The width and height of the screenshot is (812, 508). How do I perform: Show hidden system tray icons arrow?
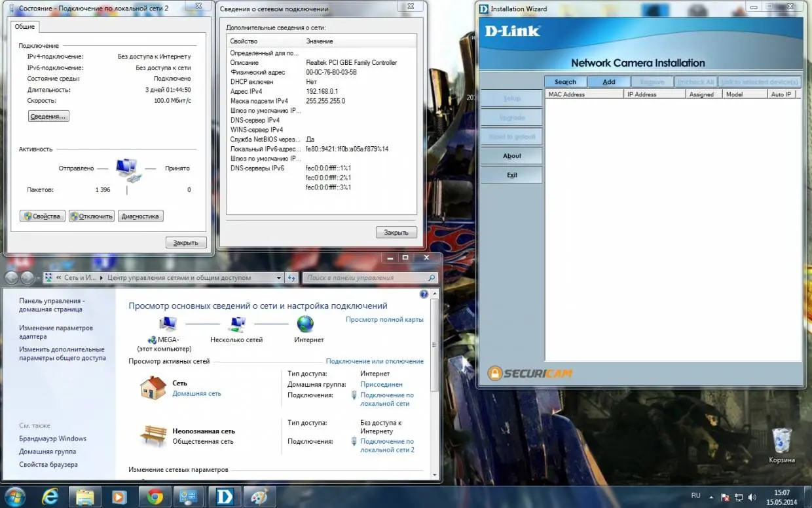[712, 498]
